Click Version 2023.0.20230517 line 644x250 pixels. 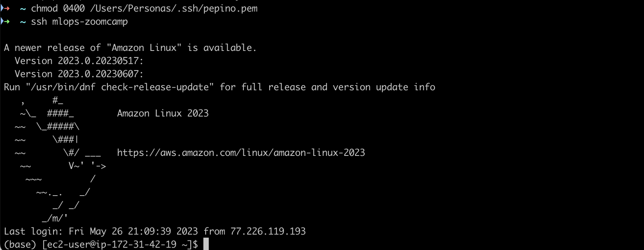pos(79,61)
